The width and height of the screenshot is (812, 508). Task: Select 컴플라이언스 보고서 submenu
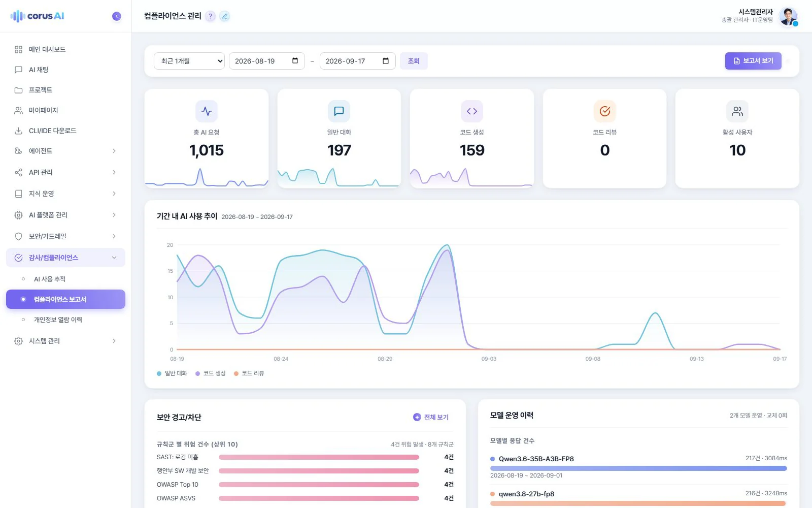pyautogui.click(x=65, y=299)
